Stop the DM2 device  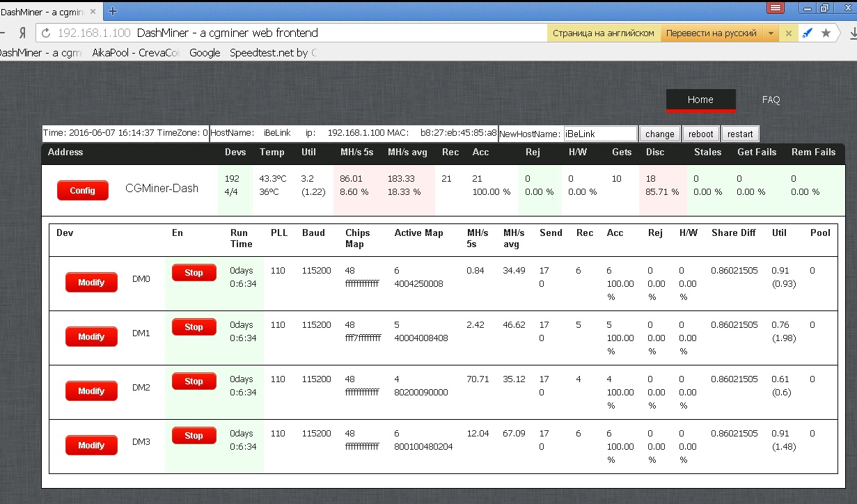pyautogui.click(x=194, y=381)
